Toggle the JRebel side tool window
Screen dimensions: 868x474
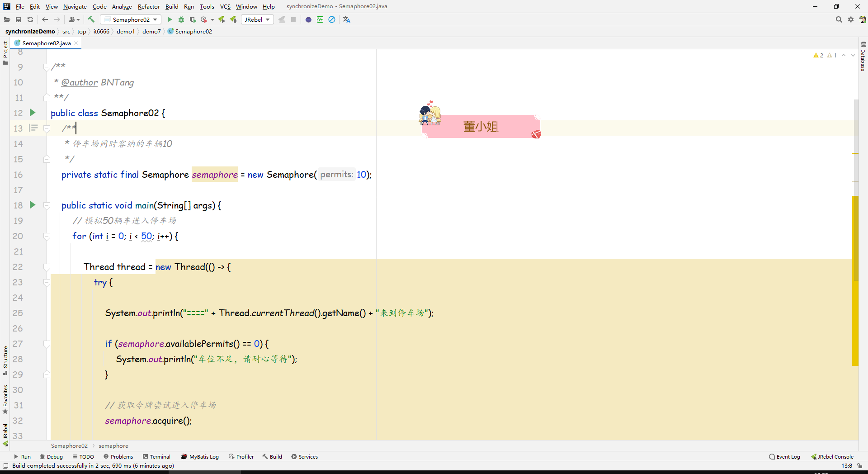click(5, 435)
